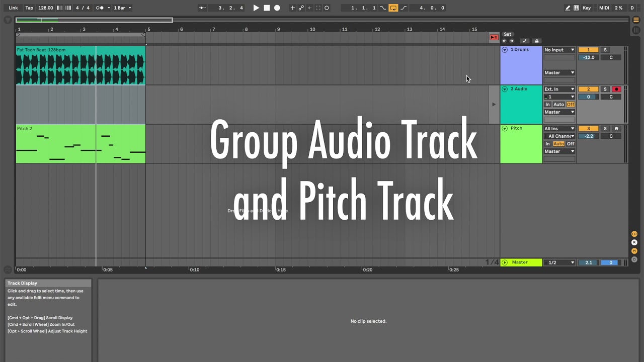Viewport: 644px width, 362px height.
Task: Click the Lock Envelopes padlock icon
Action: (x=536, y=41)
